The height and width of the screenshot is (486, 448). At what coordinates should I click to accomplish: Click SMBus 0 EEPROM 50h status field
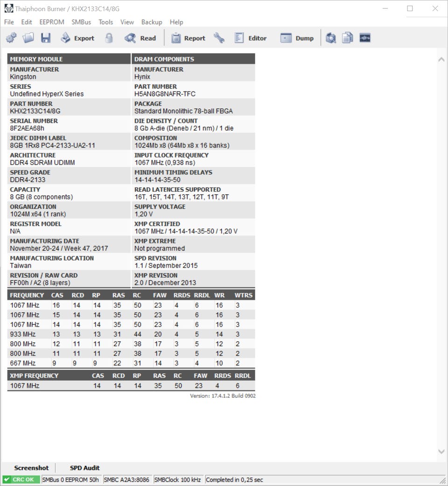[x=70, y=479]
